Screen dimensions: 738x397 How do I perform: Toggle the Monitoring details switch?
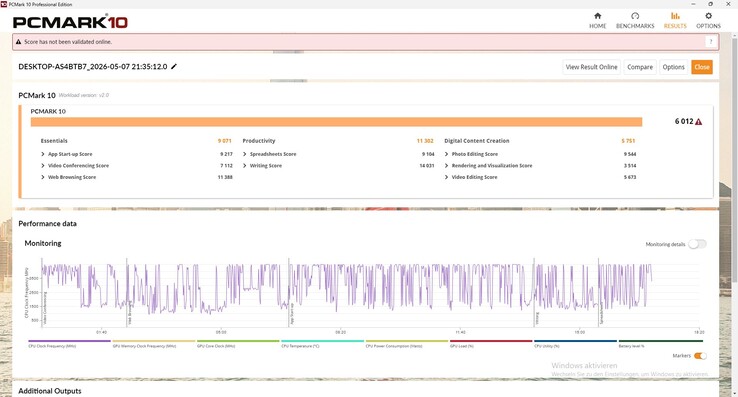click(x=697, y=244)
